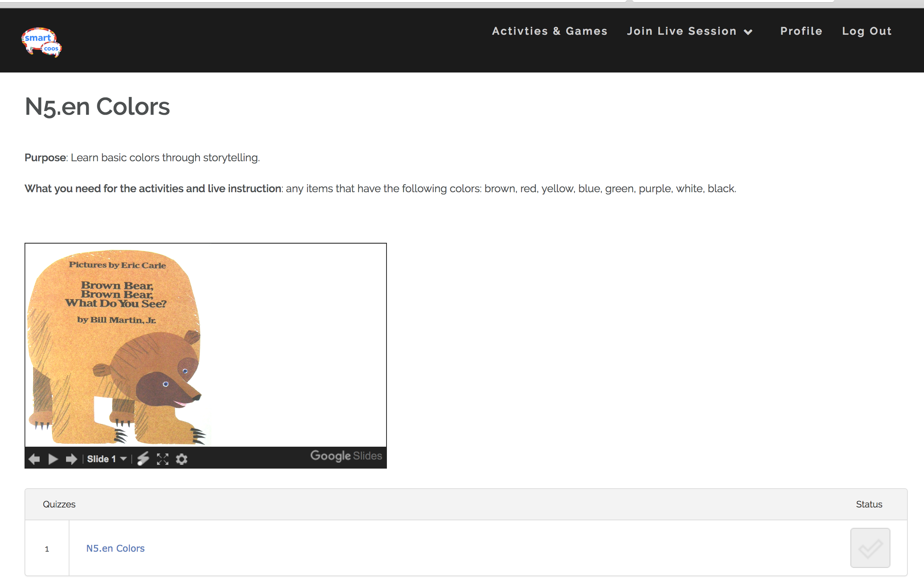Go to previous slide arrow
The height and width of the screenshot is (583, 924).
[x=34, y=459]
